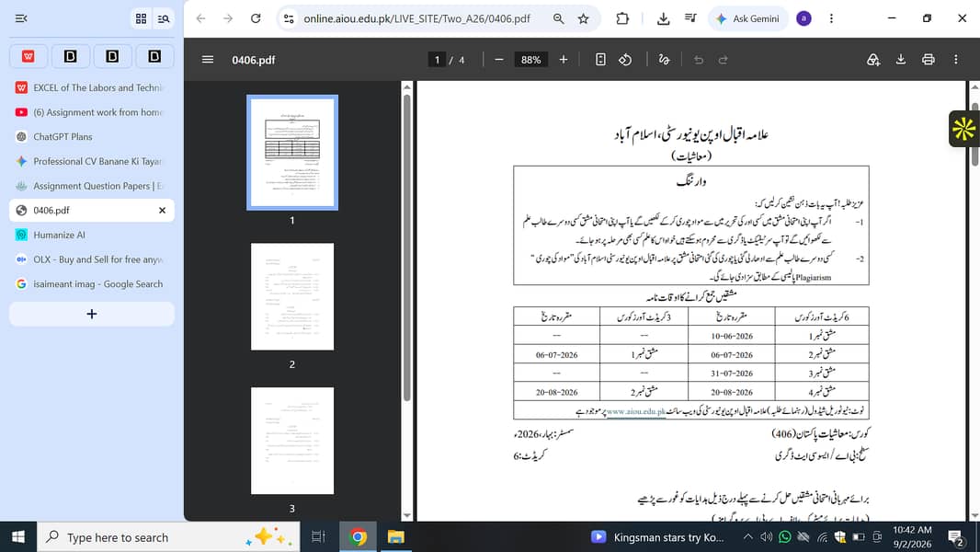
Task: Open zoom magnifier in address bar
Action: click(x=558, y=18)
